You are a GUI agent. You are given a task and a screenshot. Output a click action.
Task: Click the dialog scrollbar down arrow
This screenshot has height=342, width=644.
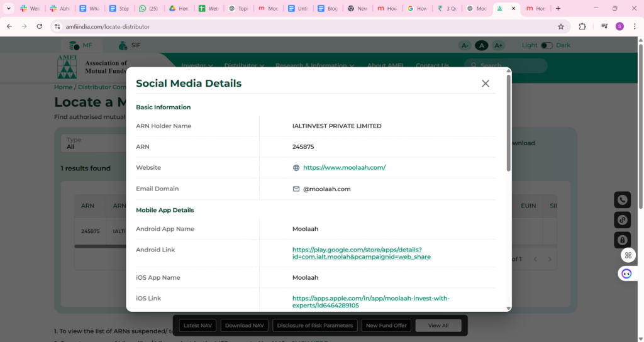(x=508, y=308)
